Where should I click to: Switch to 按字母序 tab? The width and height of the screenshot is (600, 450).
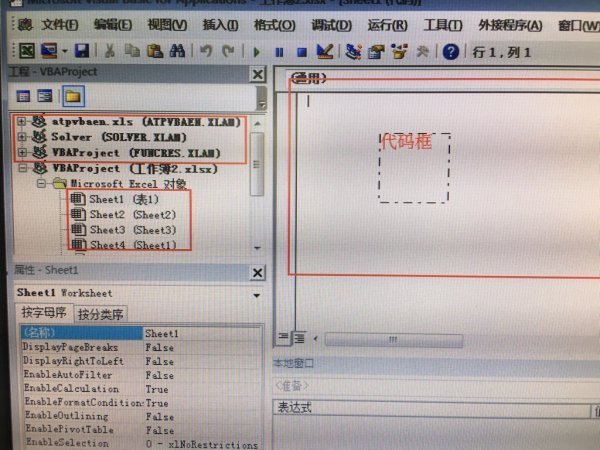coord(44,313)
